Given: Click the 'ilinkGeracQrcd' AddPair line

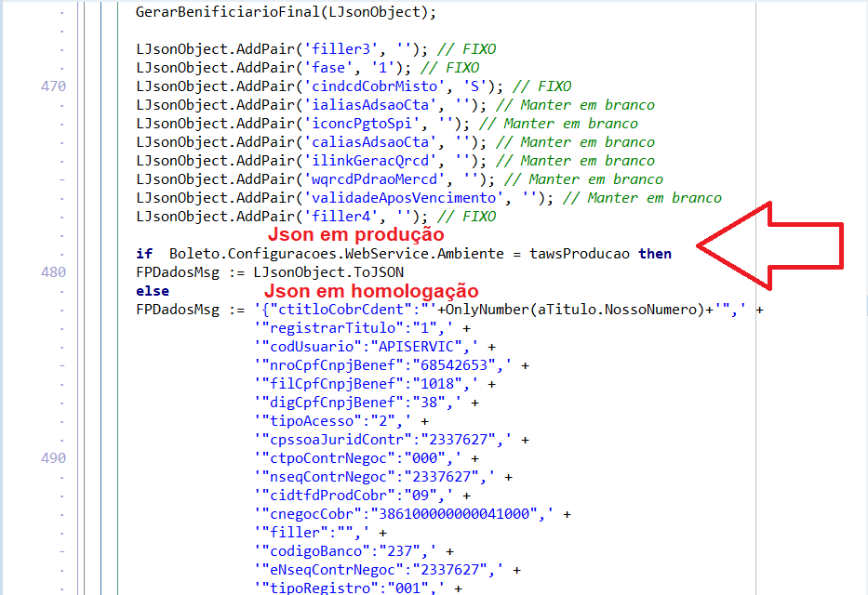Looking at the screenshot, I should [394, 161].
